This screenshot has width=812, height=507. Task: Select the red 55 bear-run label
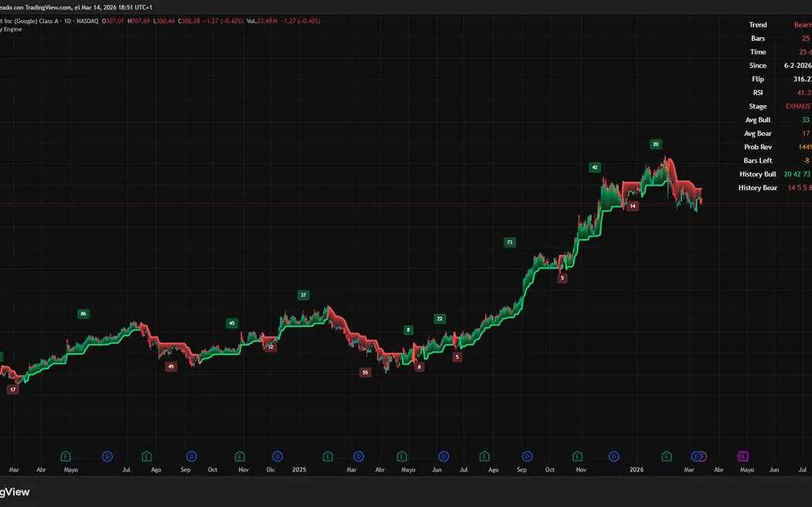tap(365, 373)
